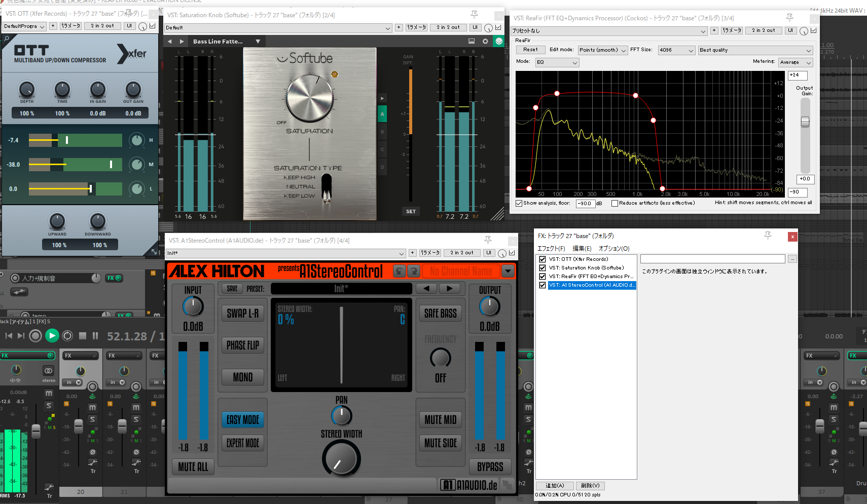
Task: Pin the A1StereoControl plugin window
Action: pyautogui.click(x=488, y=240)
